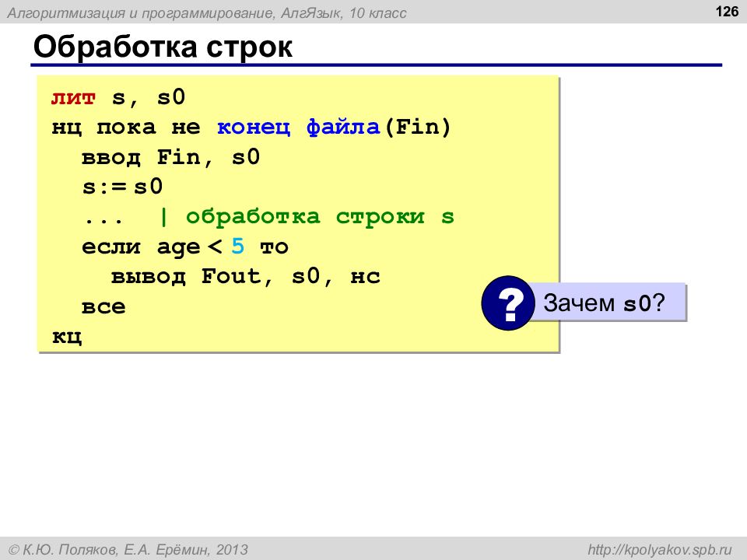Open the kpolyakov.spb.ru link in footer

[x=659, y=550]
